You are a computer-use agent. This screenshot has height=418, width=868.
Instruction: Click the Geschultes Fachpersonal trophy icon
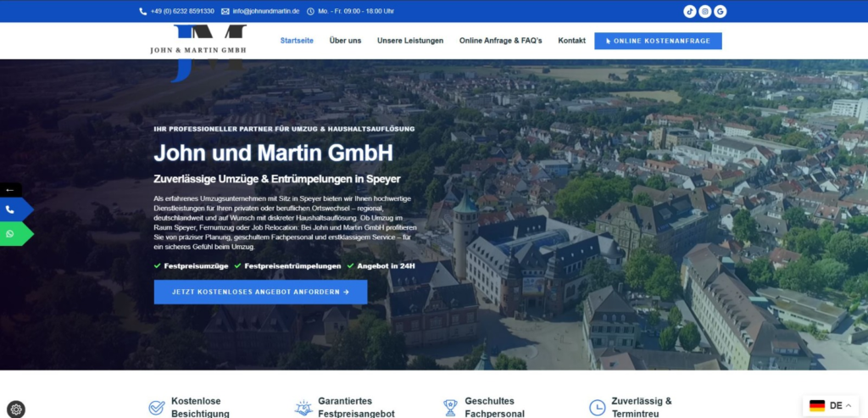coord(450,408)
